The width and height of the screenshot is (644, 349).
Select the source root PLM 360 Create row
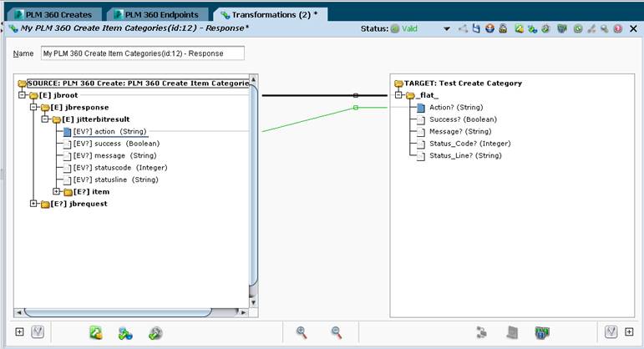click(x=138, y=83)
